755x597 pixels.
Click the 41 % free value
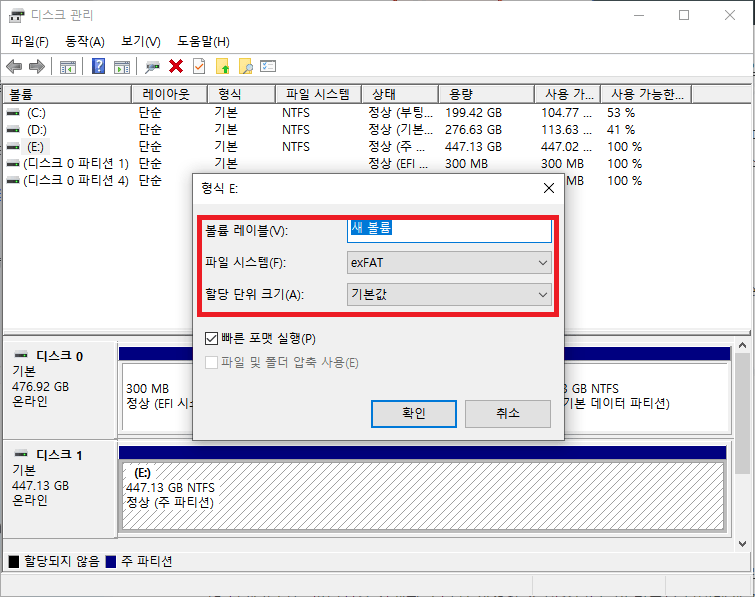621,130
